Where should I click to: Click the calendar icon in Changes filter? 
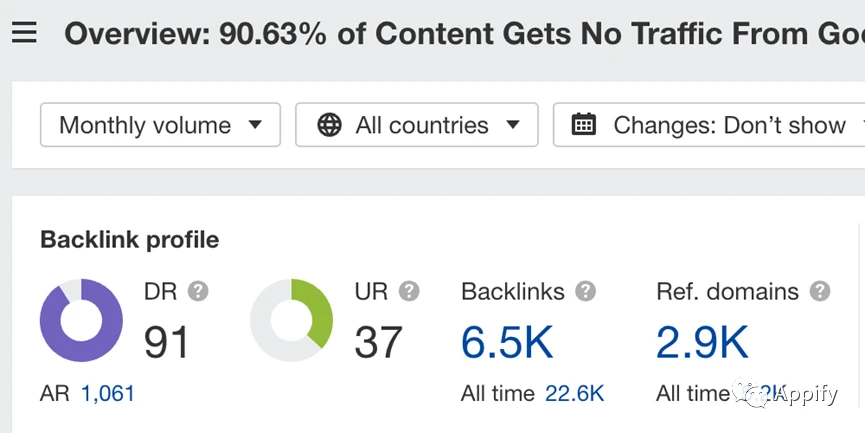coord(584,125)
